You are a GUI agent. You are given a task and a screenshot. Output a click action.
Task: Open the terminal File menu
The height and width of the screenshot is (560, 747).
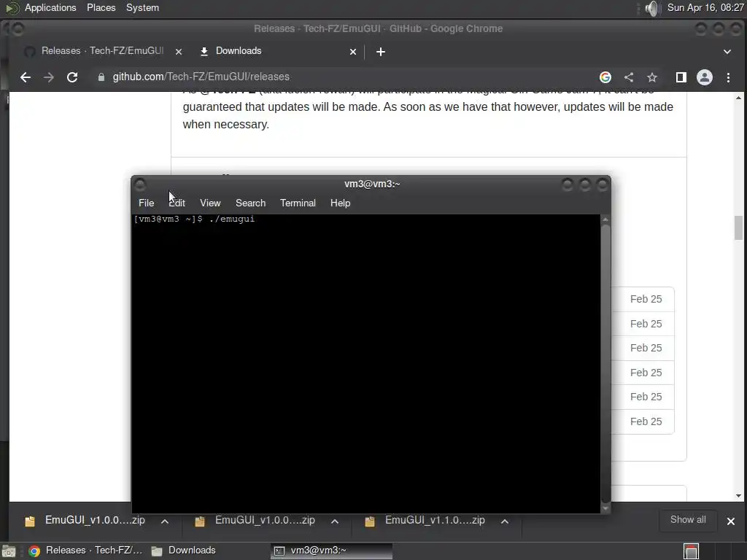(x=146, y=203)
